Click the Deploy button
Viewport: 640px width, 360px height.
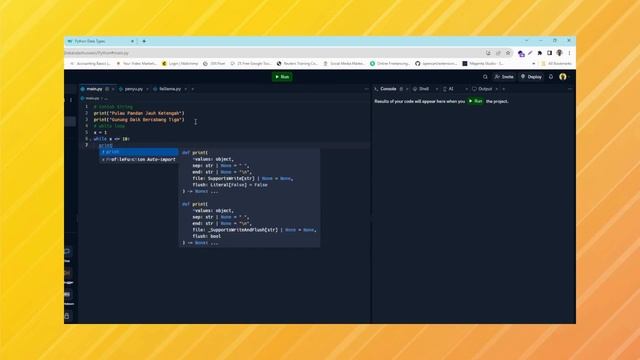coord(531,77)
